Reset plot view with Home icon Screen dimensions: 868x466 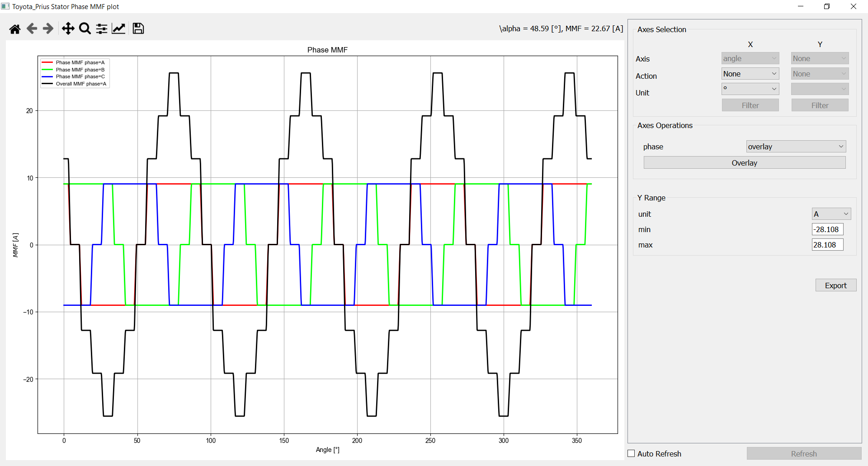15,29
